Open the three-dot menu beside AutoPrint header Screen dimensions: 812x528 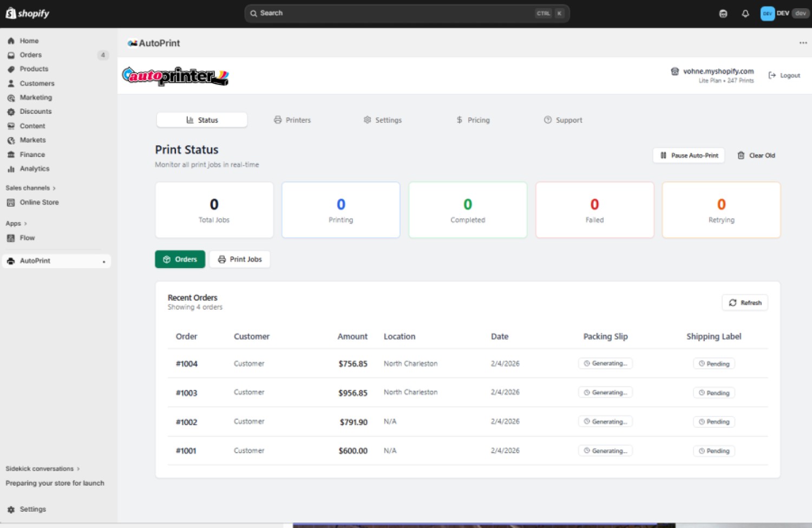tap(803, 43)
